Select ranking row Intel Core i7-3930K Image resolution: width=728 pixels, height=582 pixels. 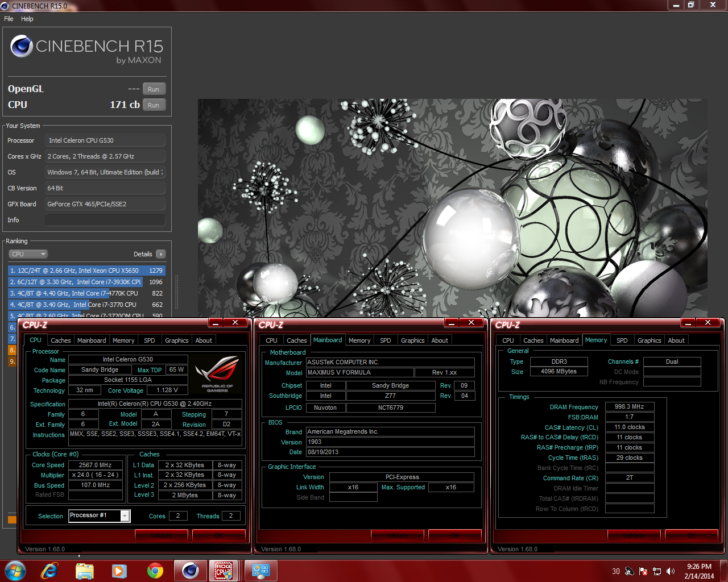[86, 282]
